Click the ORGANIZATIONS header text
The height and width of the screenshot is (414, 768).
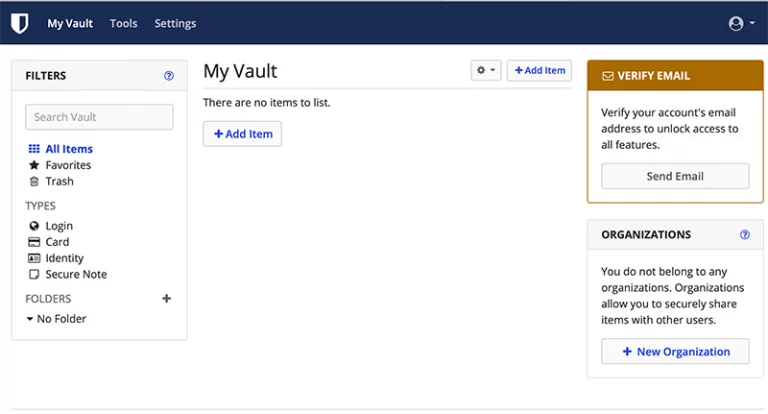click(646, 235)
